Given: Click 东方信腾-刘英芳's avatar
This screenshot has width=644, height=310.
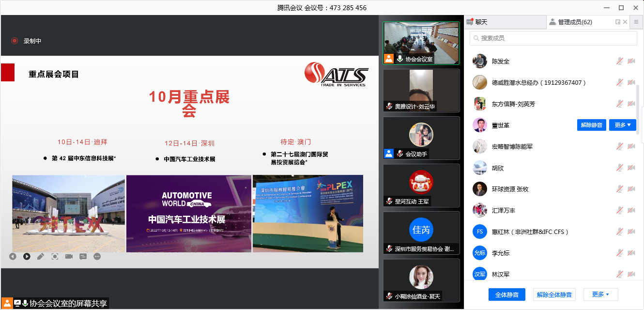Looking at the screenshot, I should [x=479, y=104].
